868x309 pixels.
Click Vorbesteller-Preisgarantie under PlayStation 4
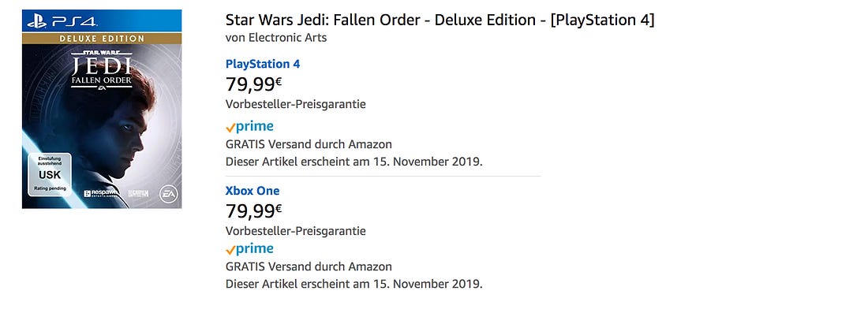pyautogui.click(x=296, y=104)
